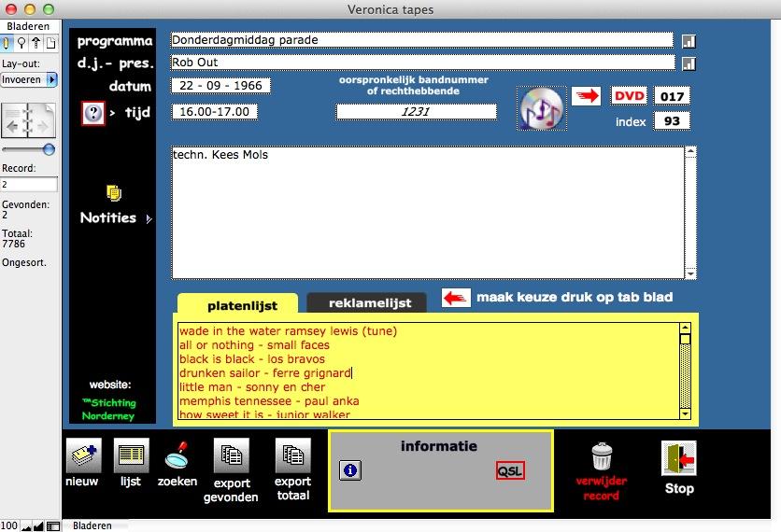Viewport: 781px width, 532px height.
Task: Click the QSL button
Action: click(510, 471)
